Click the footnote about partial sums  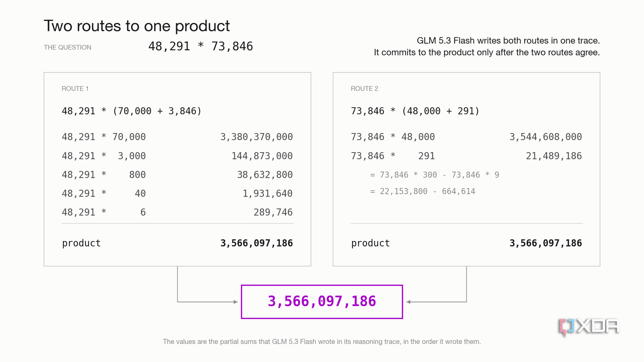[x=322, y=342]
